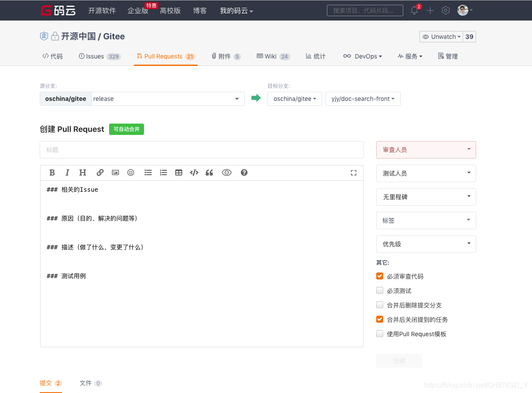Open the 代码 tab
Viewport: 532px width, 393px height.
(x=52, y=56)
